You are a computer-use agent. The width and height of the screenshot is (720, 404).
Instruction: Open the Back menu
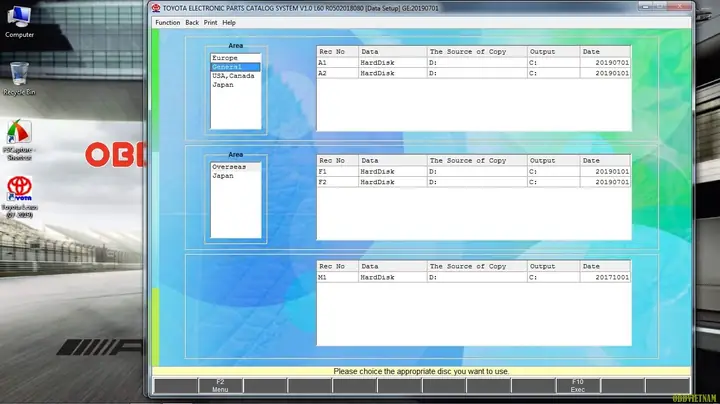(x=192, y=22)
